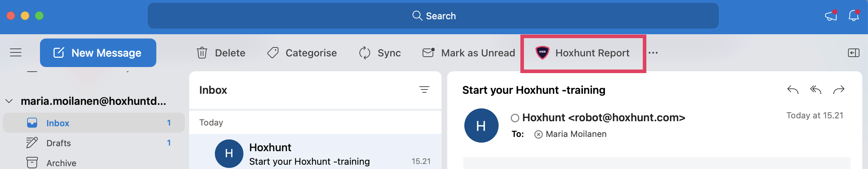The image size is (868, 169).
Task: Open the notifications bell icon
Action: [x=854, y=16]
